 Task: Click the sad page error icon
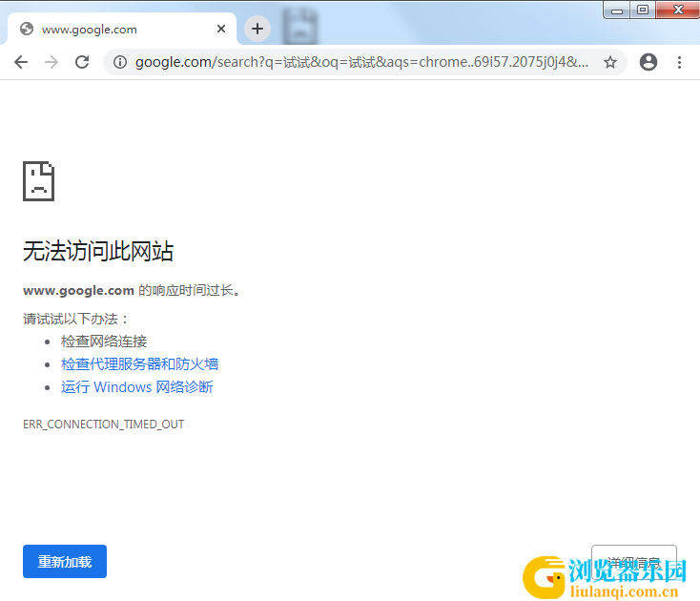pos(39,181)
